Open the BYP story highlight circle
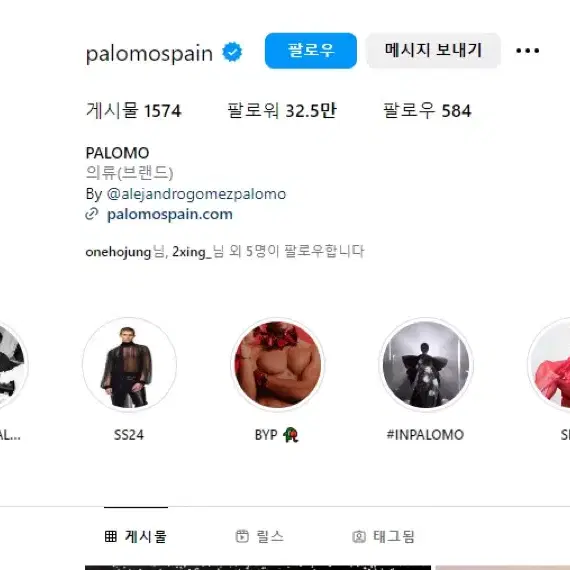 coord(278,365)
